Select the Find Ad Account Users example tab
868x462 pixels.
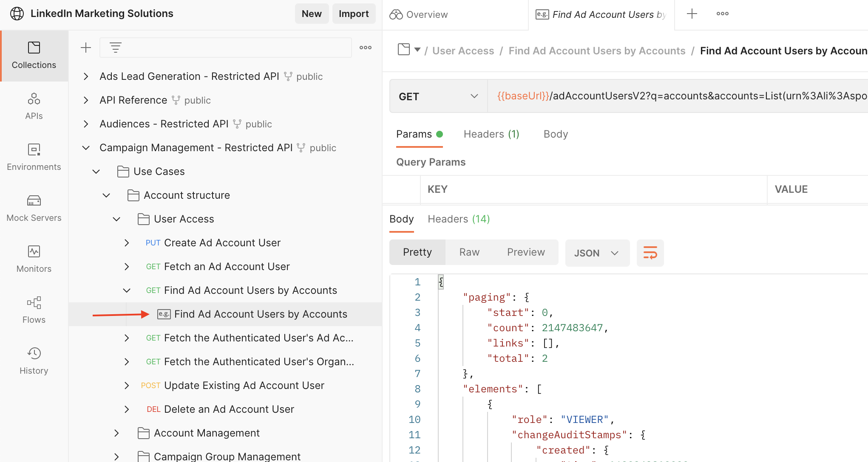[601, 14]
